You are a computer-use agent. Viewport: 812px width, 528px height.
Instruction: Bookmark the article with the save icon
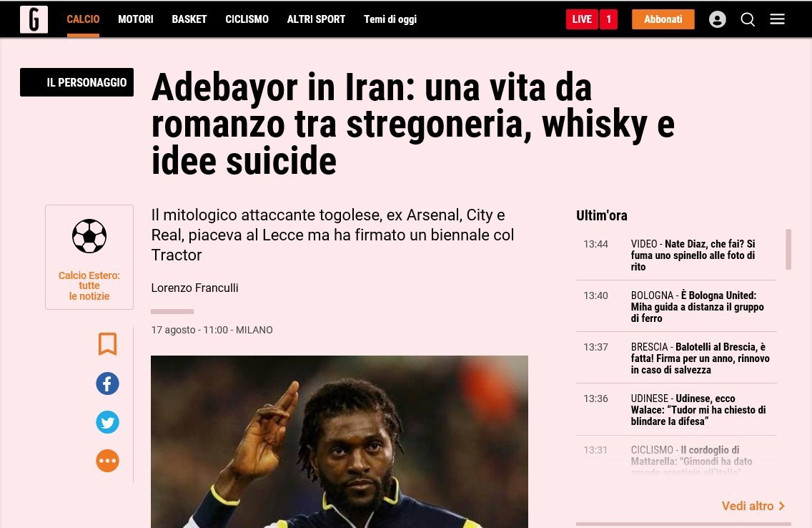pos(108,344)
